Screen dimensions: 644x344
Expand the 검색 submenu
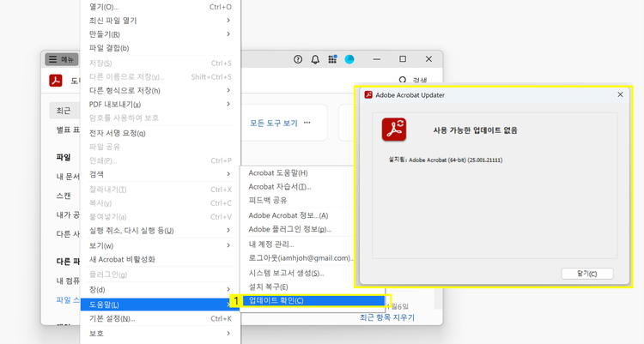coord(161,174)
